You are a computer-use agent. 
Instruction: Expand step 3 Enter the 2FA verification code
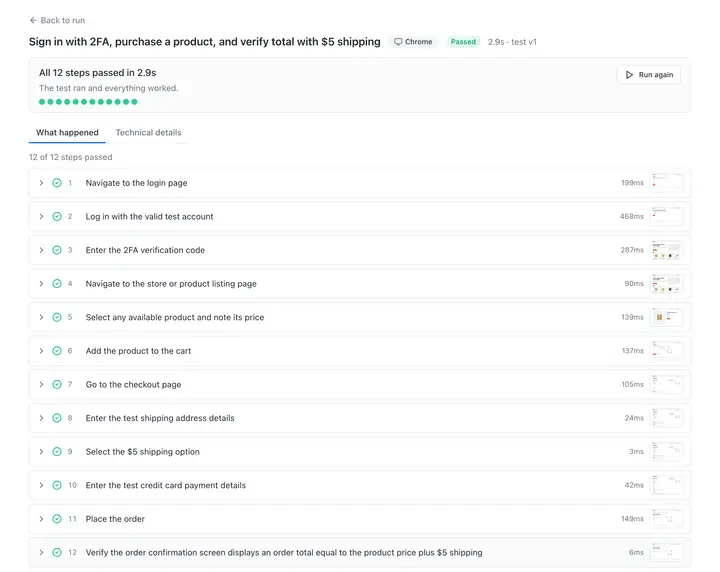41,250
